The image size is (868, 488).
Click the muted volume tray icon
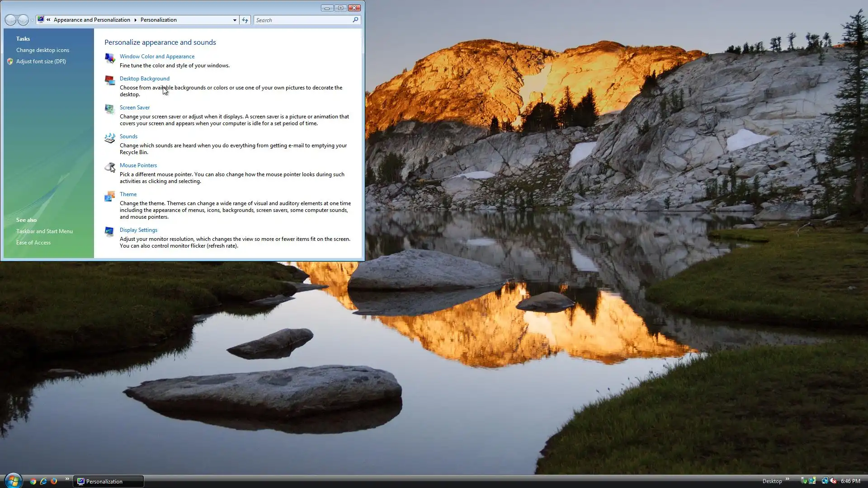833,481
